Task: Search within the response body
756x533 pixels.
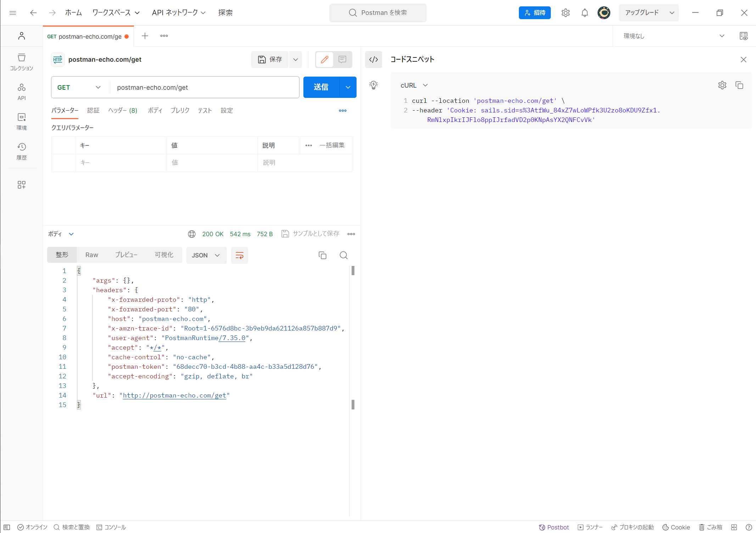Action: [x=343, y=255]
